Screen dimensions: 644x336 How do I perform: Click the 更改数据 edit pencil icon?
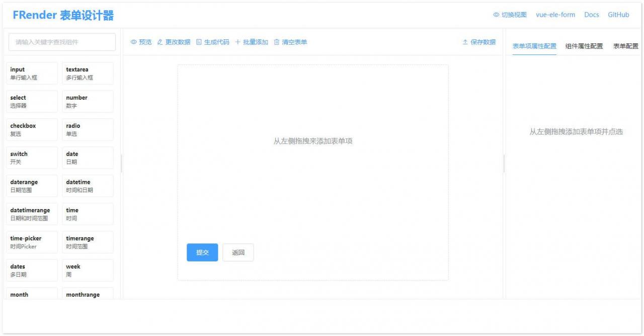click(x=160, y=42)
